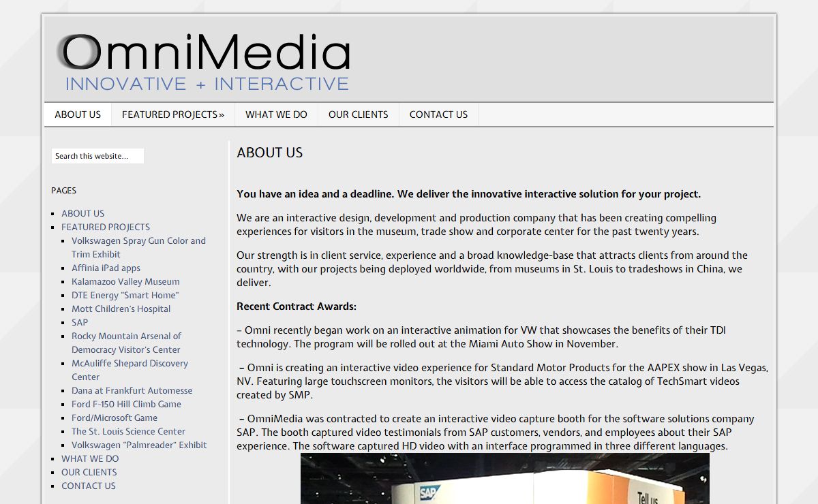The image size is (818, 504).
Task: Open the SAP project link in sidebar
Action: (x=80, y=322)
